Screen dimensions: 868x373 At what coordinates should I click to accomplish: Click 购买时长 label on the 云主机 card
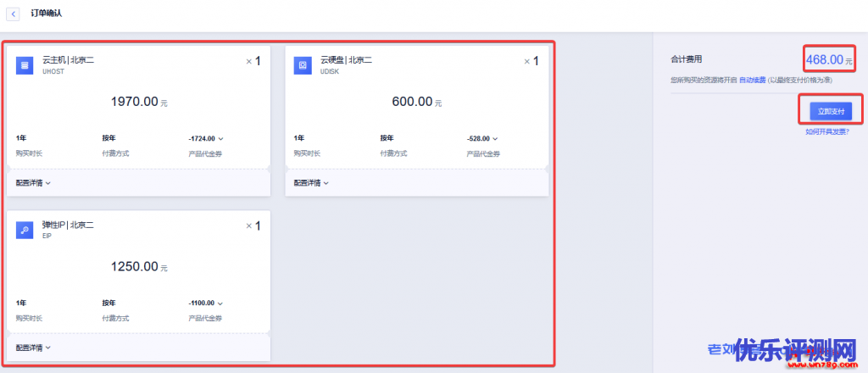(29, 153)
